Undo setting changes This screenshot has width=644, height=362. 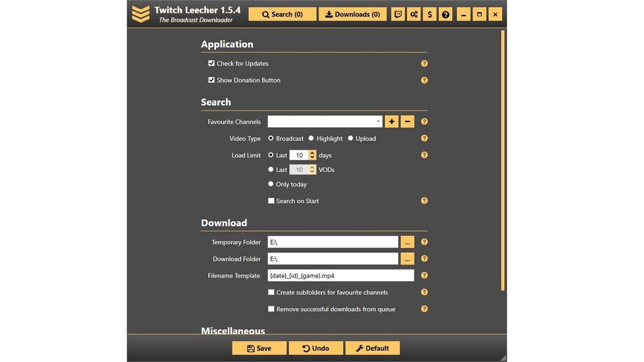pyautogui.click(x=316, y=348)
